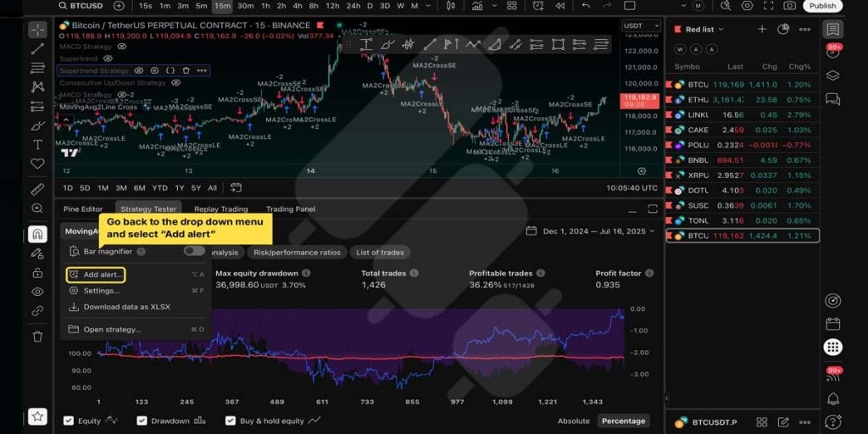Uncheck the Buy & hold equity checkbox
868x434 pixels.
231,420
